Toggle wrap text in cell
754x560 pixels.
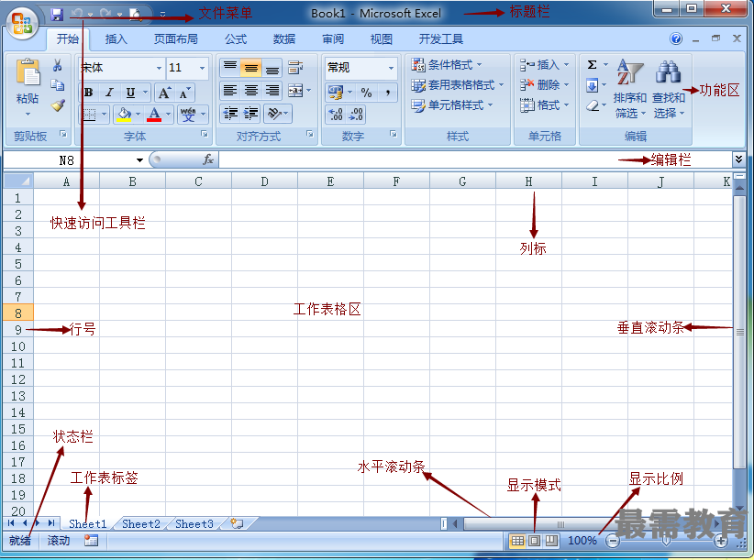295,68
